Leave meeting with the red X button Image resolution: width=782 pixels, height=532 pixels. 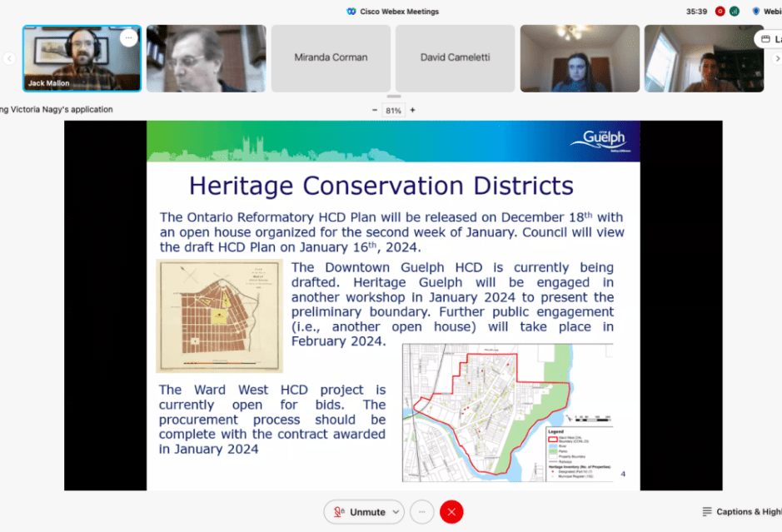tap(451, 512)
